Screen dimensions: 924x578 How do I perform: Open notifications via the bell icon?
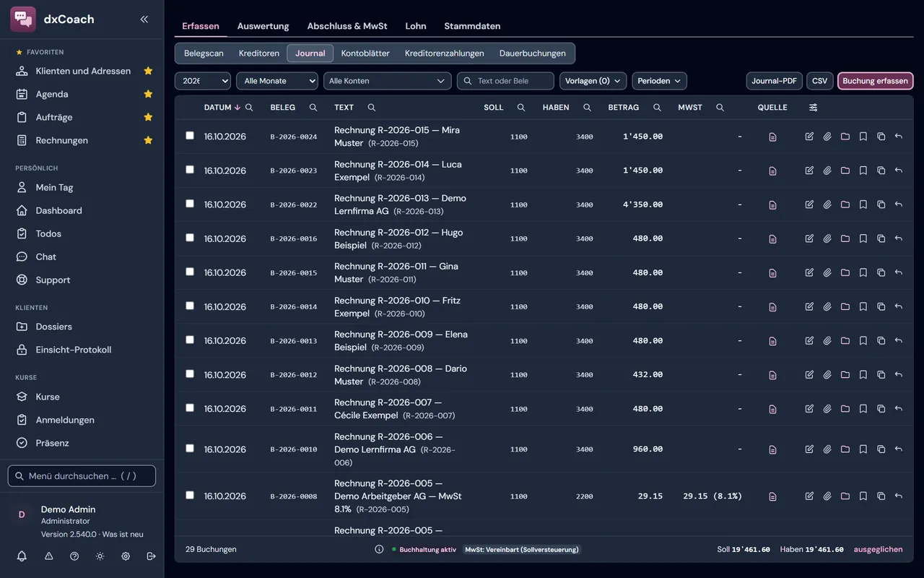tap(22, 556)
